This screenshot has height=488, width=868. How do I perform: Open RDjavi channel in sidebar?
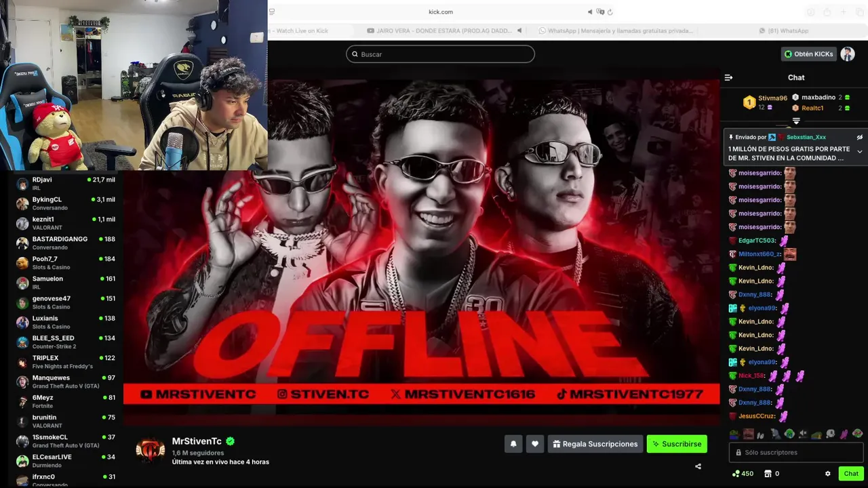[66, 184]
